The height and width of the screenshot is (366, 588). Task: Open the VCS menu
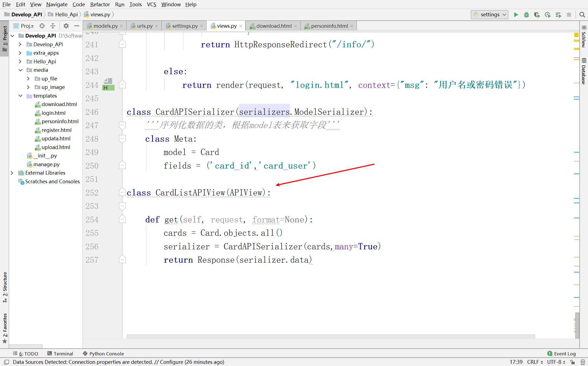(151, 4)
